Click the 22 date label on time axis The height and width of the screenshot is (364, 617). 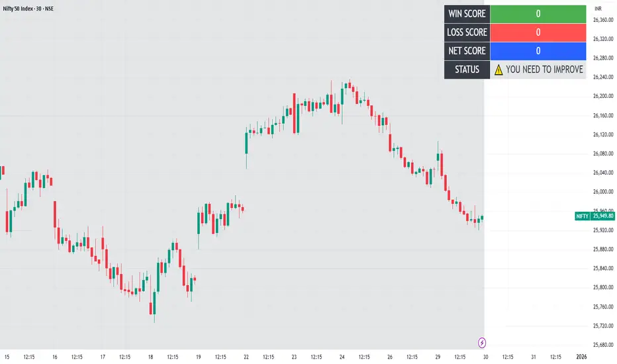246,357
